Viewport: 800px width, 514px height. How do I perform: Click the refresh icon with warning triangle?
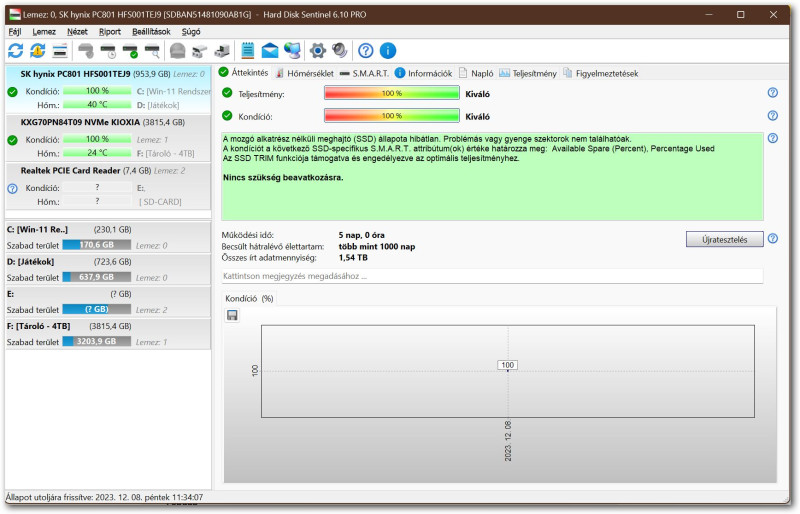[x=38, y=51]
